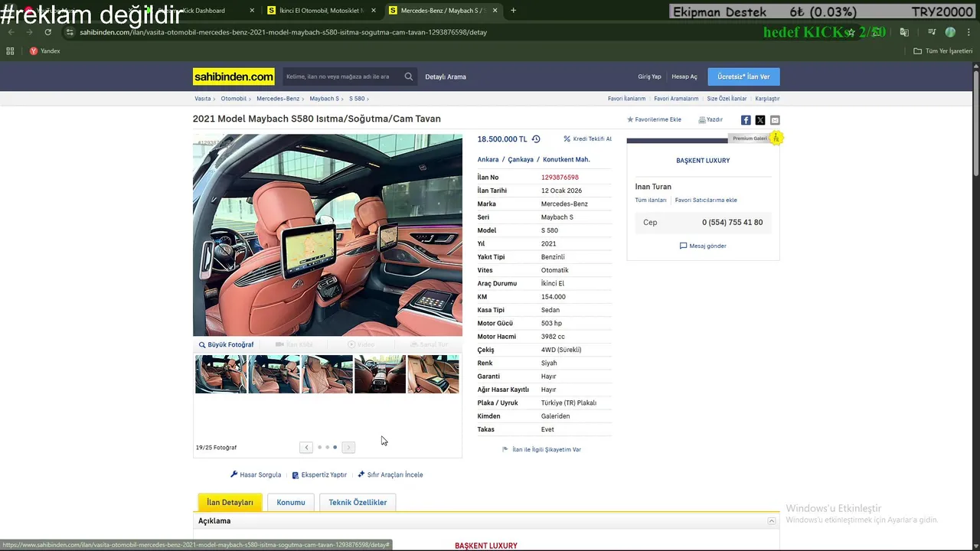Click phone number 0 (554) 755 41 80

(732, 223)
